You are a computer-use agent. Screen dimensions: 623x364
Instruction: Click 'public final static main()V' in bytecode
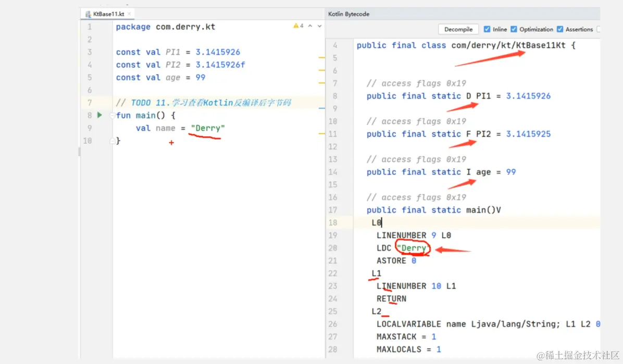tap(433, 210)
